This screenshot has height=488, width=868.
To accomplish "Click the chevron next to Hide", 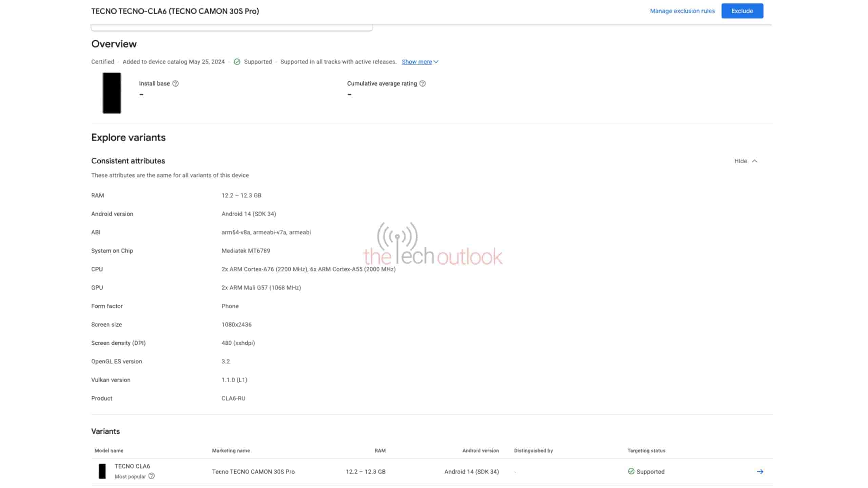I will pos(754,161).
